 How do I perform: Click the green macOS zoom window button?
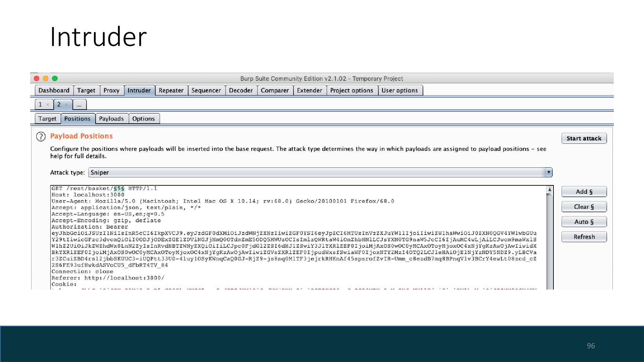click(x=55, y=78)
